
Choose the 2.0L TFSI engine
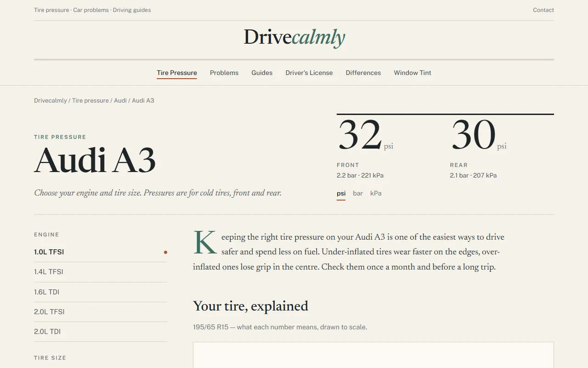tap(101, 312)
